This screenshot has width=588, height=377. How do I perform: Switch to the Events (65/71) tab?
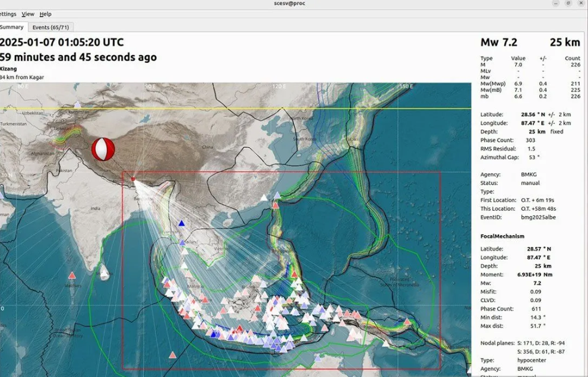coord(50,27)
